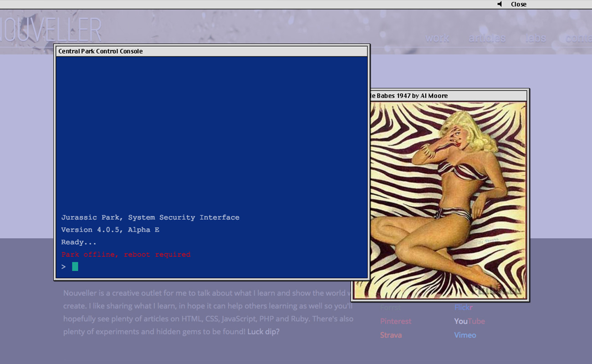Open the Flickr link
This screenshot has width=592, height=364.
(463, 308)
